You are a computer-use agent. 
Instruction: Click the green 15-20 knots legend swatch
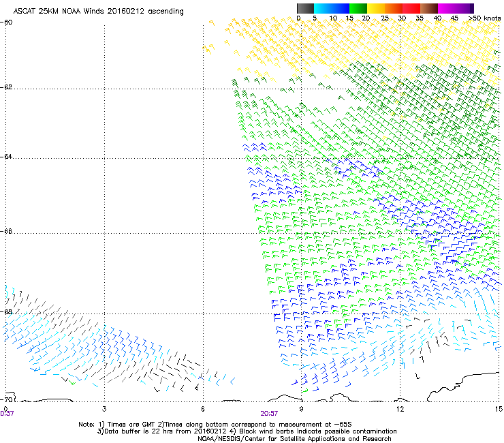tap(358, 8)
